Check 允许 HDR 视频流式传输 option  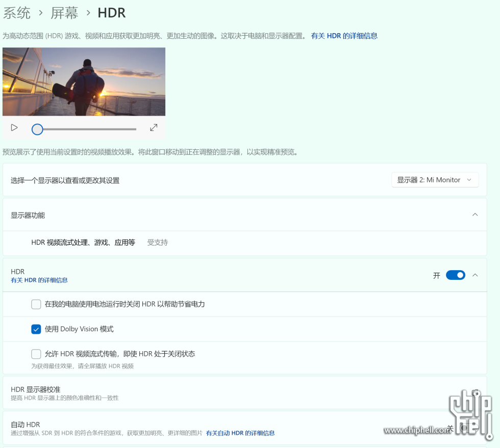(x=36, y=354)
